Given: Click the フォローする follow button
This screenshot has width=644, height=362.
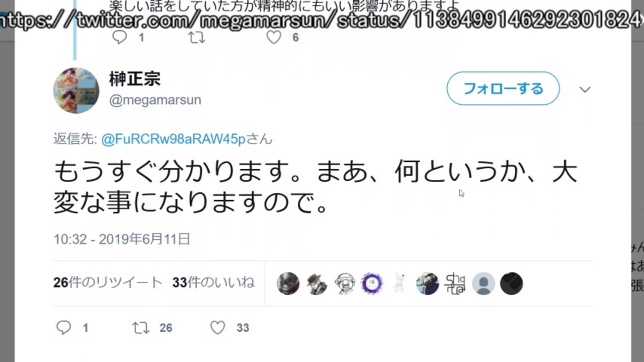Looking at the screenshot, I should (503, 89).
